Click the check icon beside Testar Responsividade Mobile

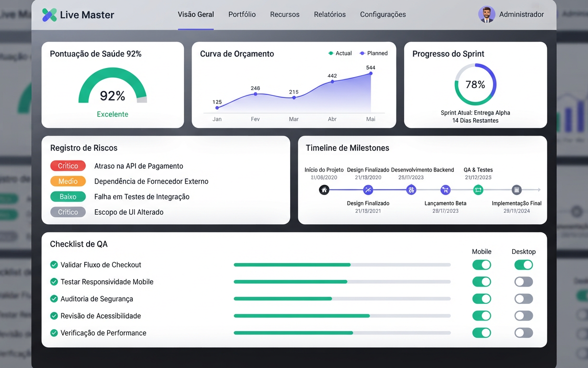click(x=54, y=282)
